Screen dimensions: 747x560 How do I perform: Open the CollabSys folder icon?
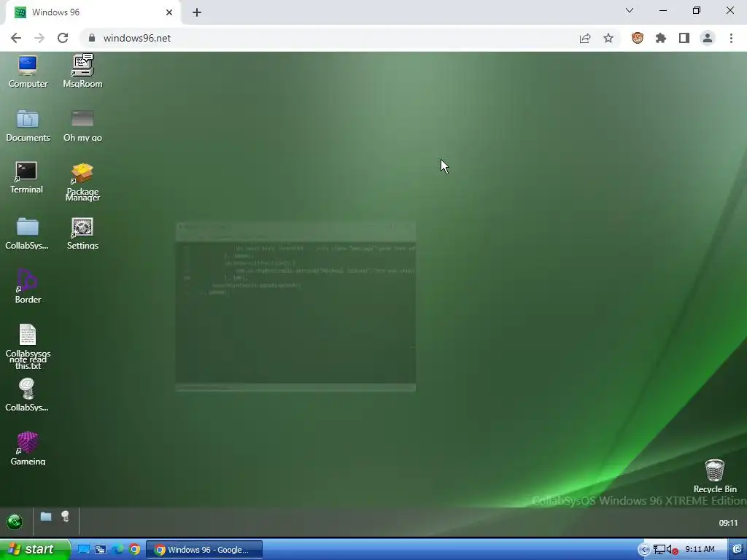point(27,233)
